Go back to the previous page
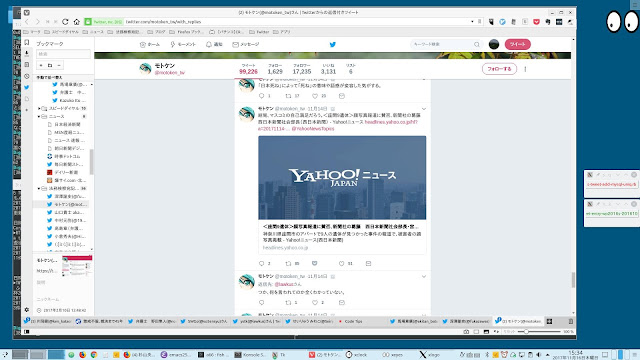The height and width of the screenshot is (360, 640). tap(27, 22)
